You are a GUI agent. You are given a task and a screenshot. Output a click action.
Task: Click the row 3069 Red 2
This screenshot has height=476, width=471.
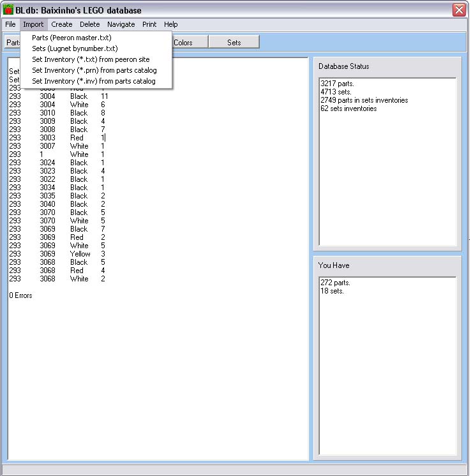pos(57,237)
